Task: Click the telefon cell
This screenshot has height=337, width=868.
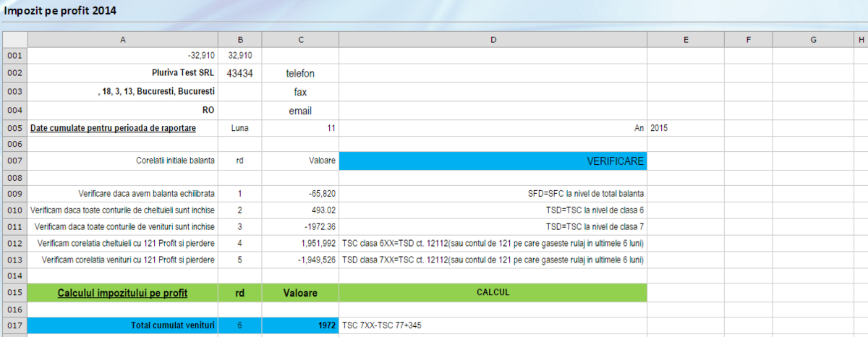Action: pos(300,73)
